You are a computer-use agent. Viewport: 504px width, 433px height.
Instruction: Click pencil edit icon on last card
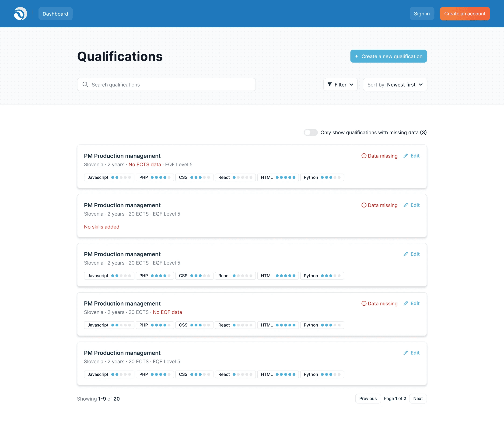(406, 353)
